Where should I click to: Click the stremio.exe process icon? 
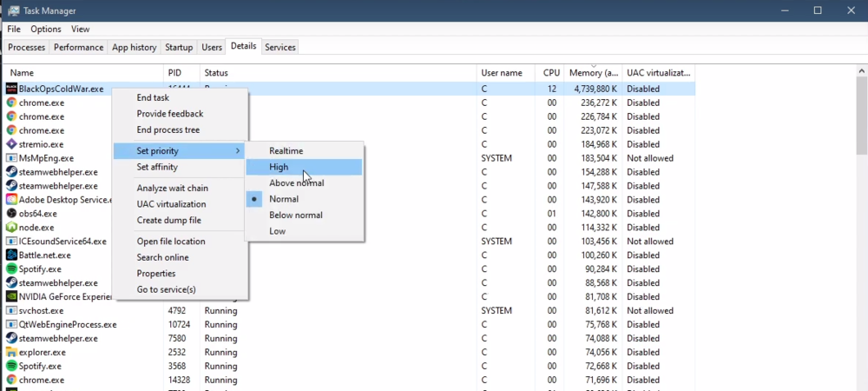tap(12, 144)
